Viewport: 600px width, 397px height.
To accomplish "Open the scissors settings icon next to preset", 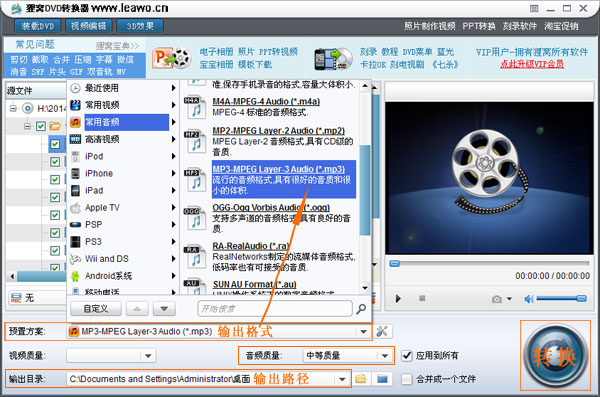I will 382,332.
